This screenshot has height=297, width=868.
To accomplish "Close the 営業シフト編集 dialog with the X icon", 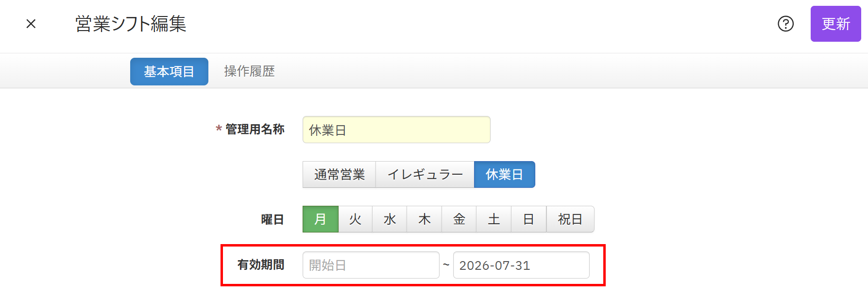I will [x=31, y=24].
